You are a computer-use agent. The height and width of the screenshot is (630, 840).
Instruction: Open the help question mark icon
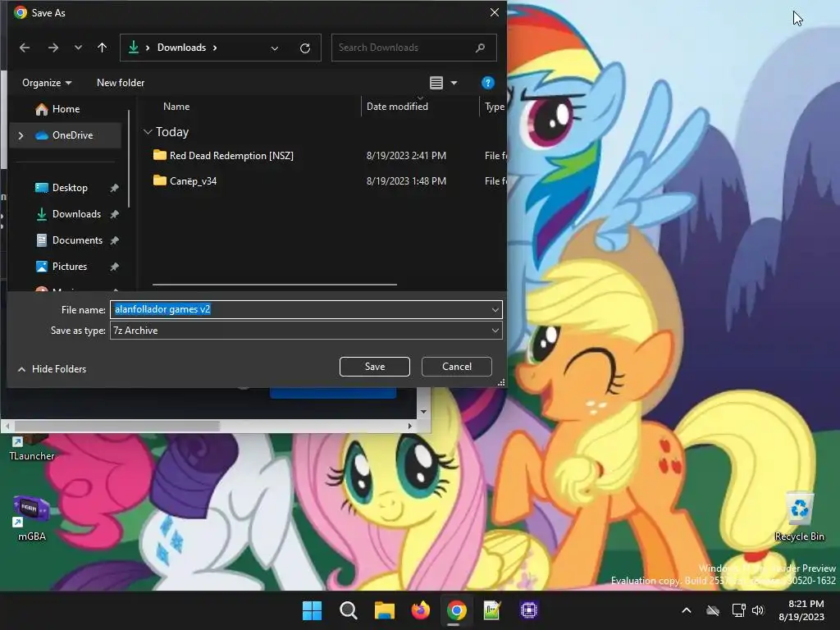[487, 83]
